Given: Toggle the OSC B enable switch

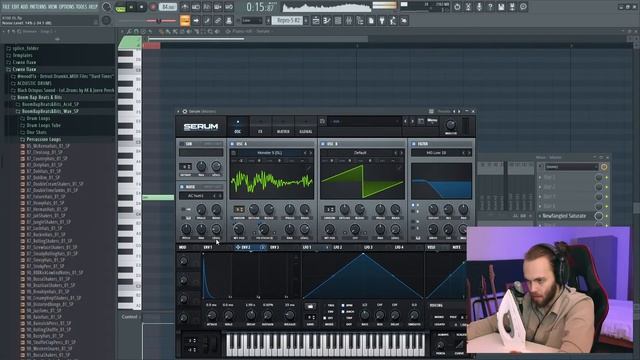Looking at the screenshot, I should coord(323,144).
